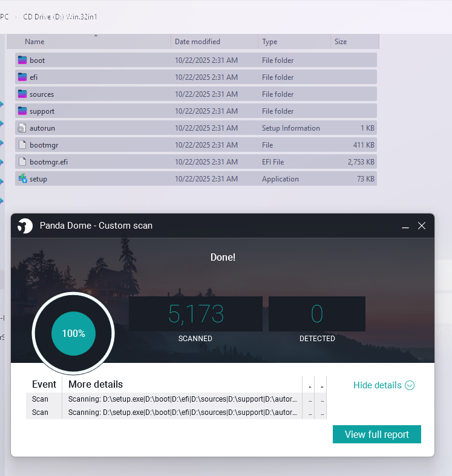Collapse scan info via Hide details chevron
This screenshot has width=452, height=476.
(x=410, y=385)
